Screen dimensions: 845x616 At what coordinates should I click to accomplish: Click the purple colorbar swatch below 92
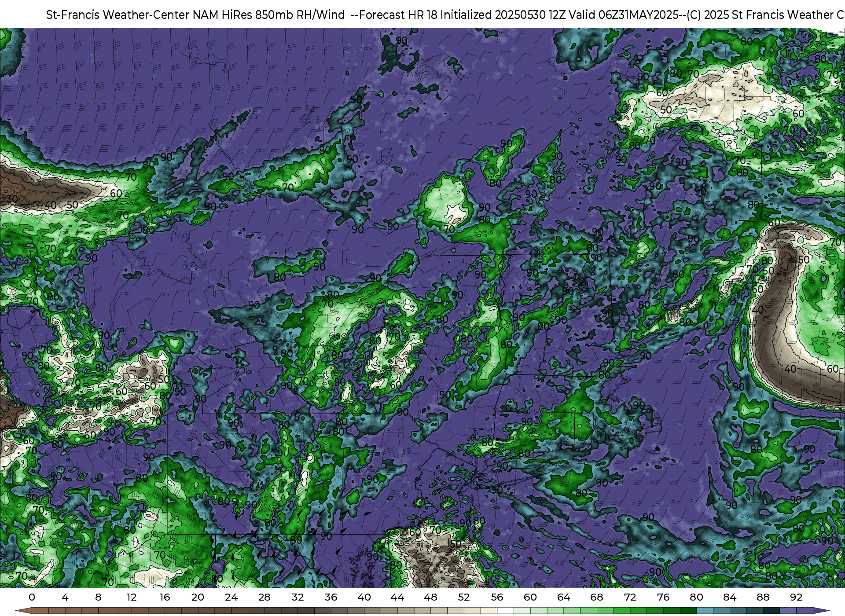click(x=805, y=611)
